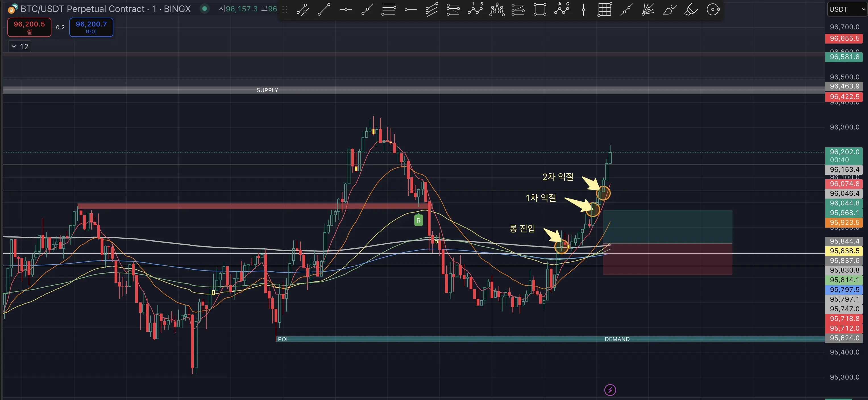Click the gray 95,844.4 price label

(844, 241)
